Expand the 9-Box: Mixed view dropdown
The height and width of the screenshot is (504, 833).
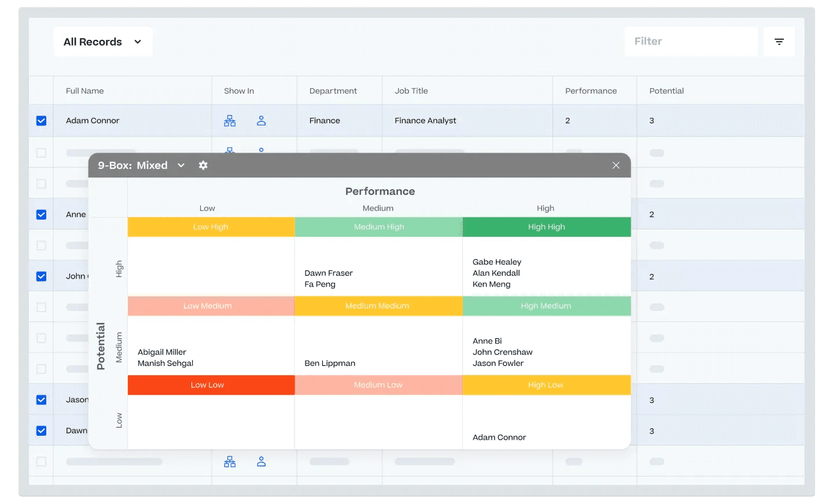point(181,165)
